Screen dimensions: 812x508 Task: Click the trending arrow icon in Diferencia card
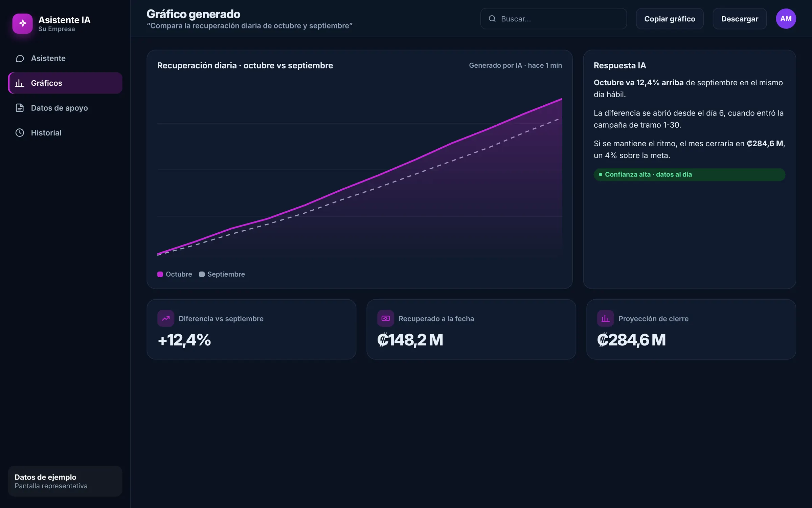(166, 318)
